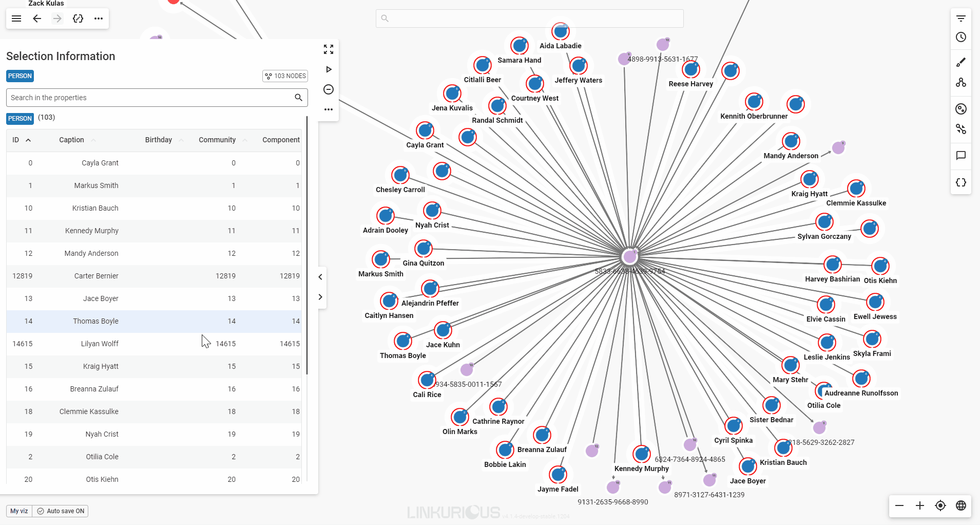This screenshot has height=525, width=980.
Task: Open the filter panel icon
Action: [961, 18]
